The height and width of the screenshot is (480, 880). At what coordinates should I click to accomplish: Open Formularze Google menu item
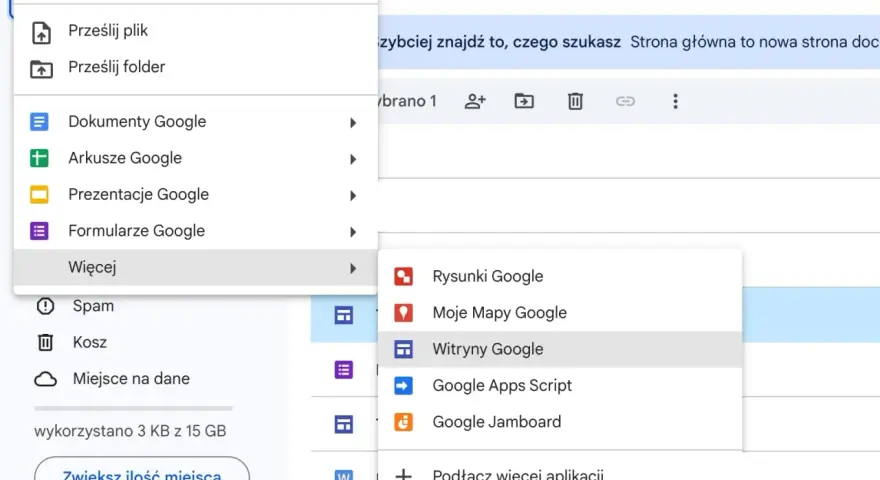point(195,231)
